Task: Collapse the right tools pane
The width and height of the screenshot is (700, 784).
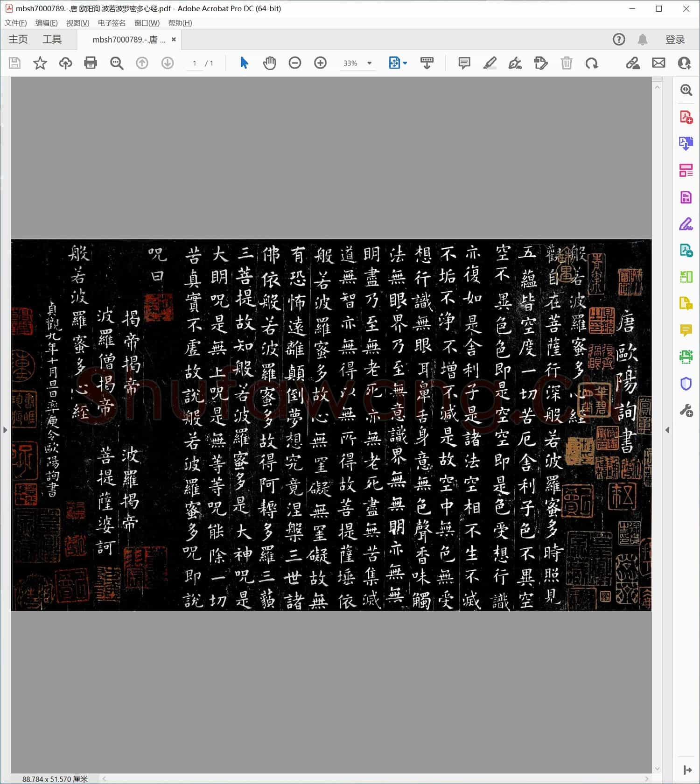Action: tap(667, 430)
